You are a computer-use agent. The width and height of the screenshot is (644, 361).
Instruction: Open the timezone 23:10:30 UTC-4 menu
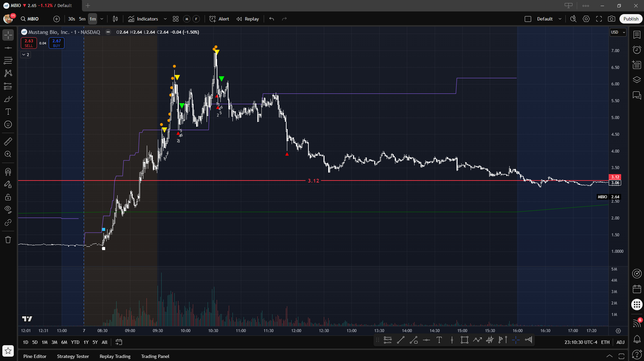pos(581,342)
